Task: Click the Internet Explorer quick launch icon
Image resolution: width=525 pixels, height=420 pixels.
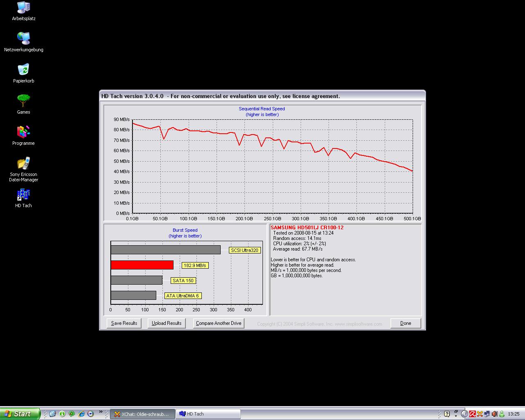Action: [81, 414]
